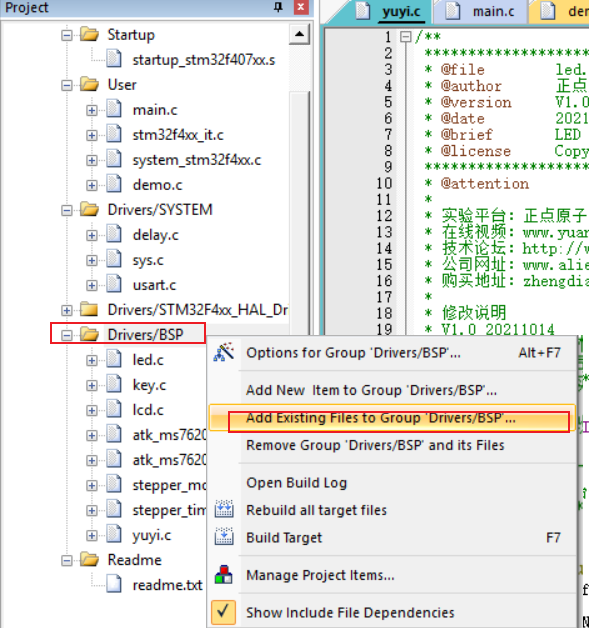Click the project tree scroll-up arrow

coord(299,34)
